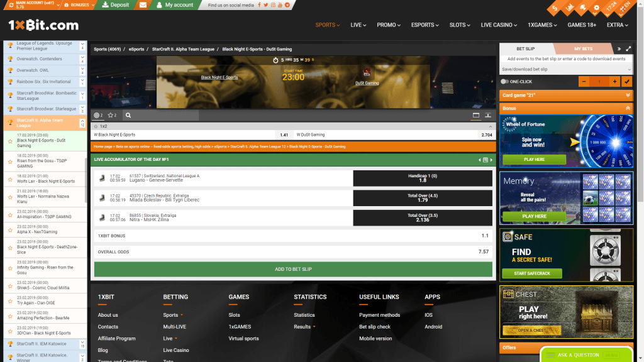
Task: Go to next accumulator arrow
Action: point(491,160)
